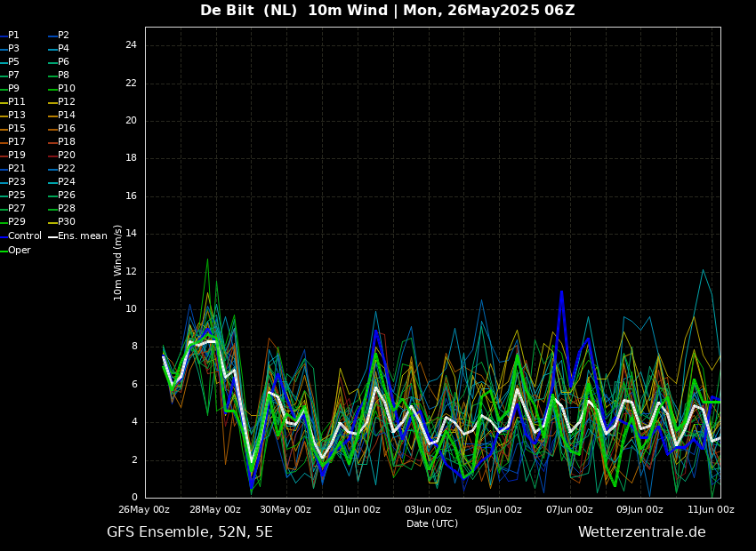756x551 pixels.
Task: Click the 11Jun 00z date tick label
Action: click(711, 510)
